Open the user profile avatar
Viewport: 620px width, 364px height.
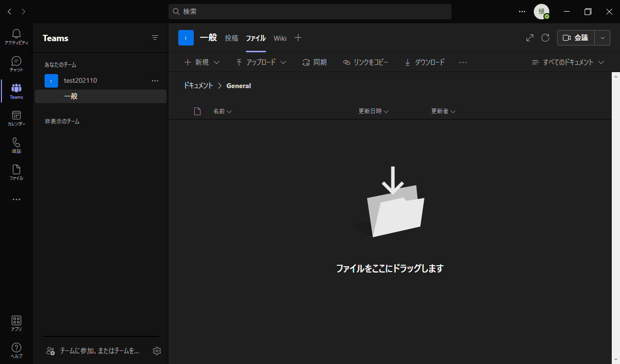click(x=542, y=12)
